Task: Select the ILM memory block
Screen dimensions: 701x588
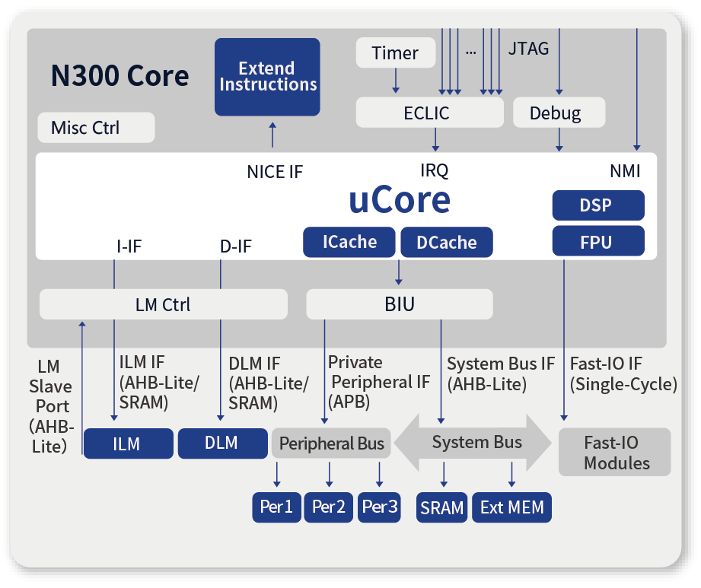Action: [x=128, y=444]
